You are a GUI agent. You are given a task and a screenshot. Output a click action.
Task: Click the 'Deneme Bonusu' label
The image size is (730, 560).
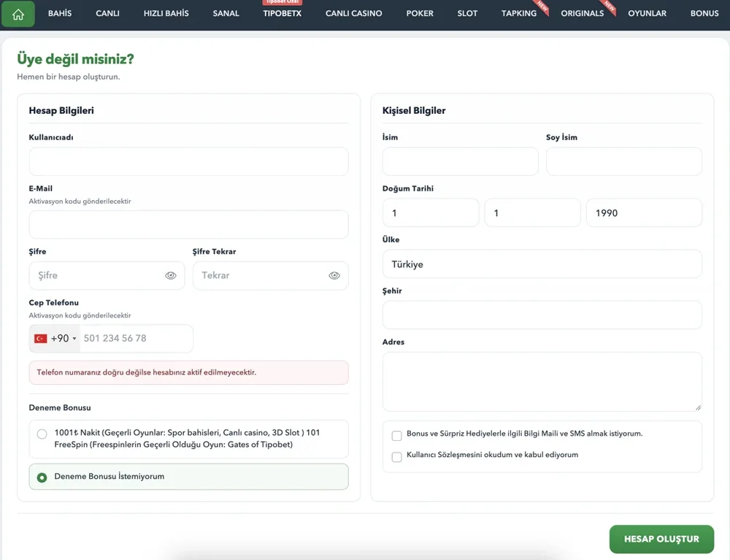click(x=60, y=408)
